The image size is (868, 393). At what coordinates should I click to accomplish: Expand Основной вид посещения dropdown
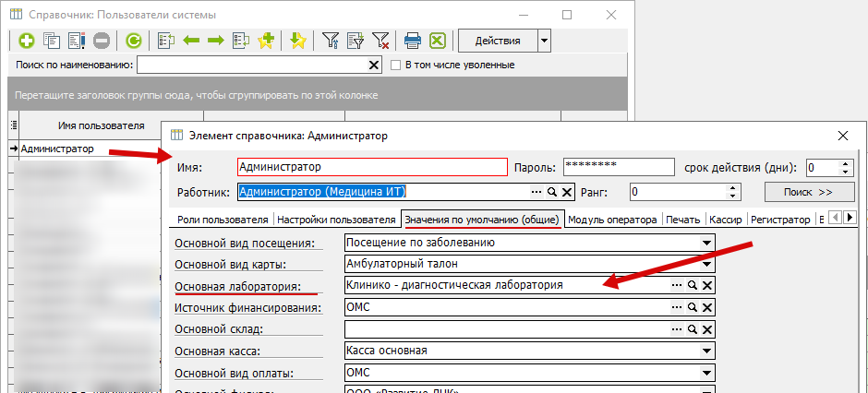[x=705, y=243]
